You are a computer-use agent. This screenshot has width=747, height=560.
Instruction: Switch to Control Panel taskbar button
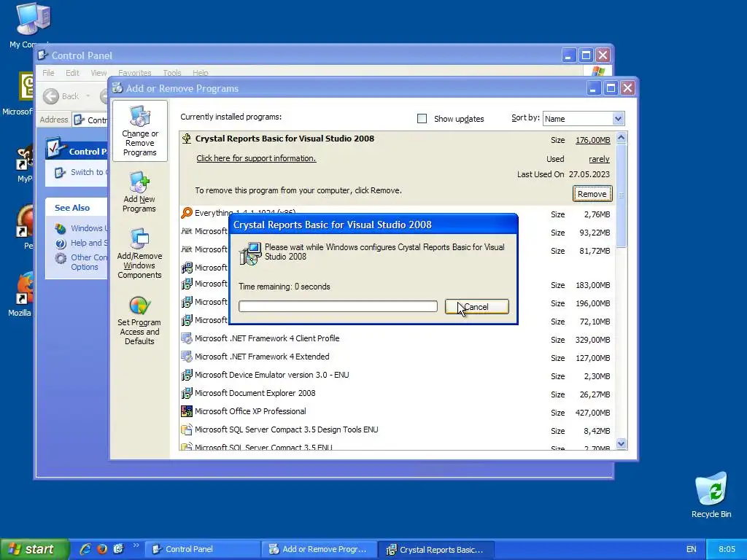(x=203, y=549)
